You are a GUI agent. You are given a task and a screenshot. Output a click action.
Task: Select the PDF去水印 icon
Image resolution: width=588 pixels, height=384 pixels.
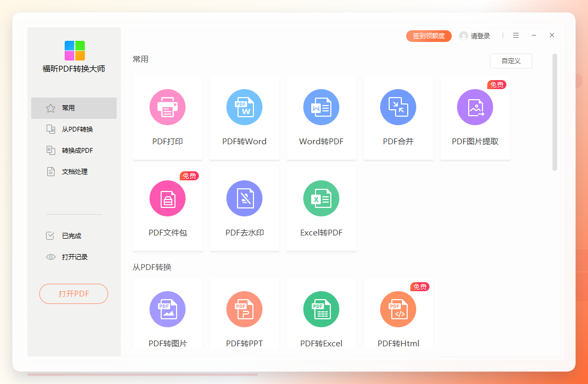tap(244, 198)
